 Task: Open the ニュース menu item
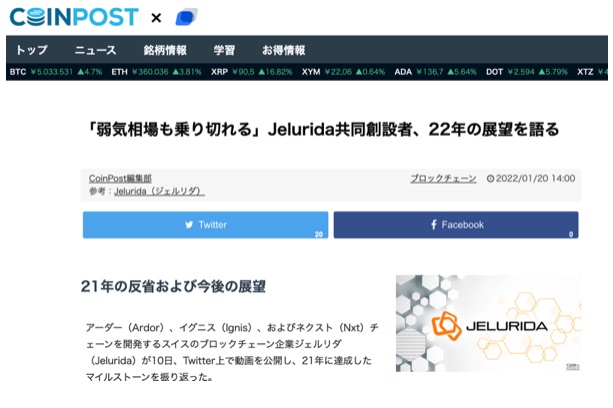coord(95,50)
